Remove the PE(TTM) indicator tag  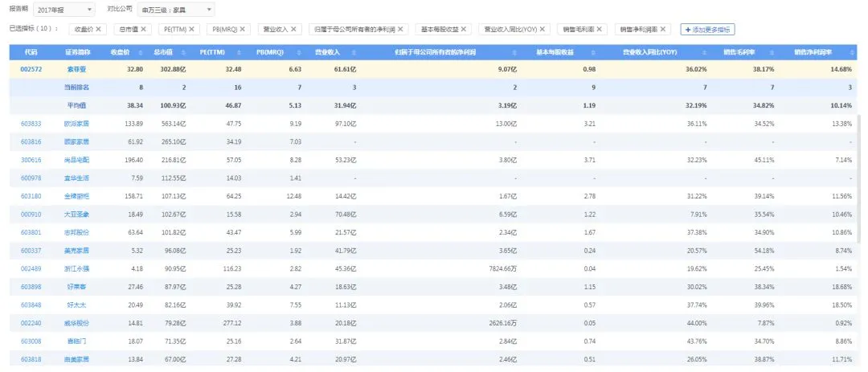point(191,30)
